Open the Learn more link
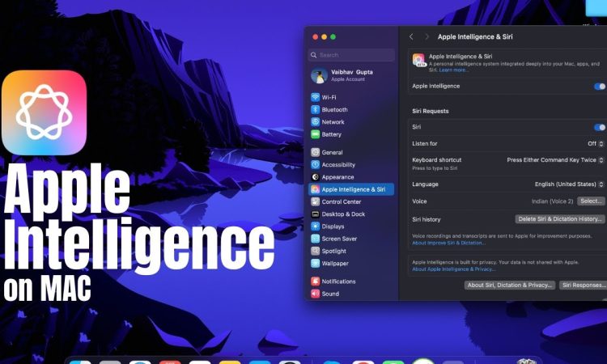Screen dimensions: 607x364 tap(453, 70)
